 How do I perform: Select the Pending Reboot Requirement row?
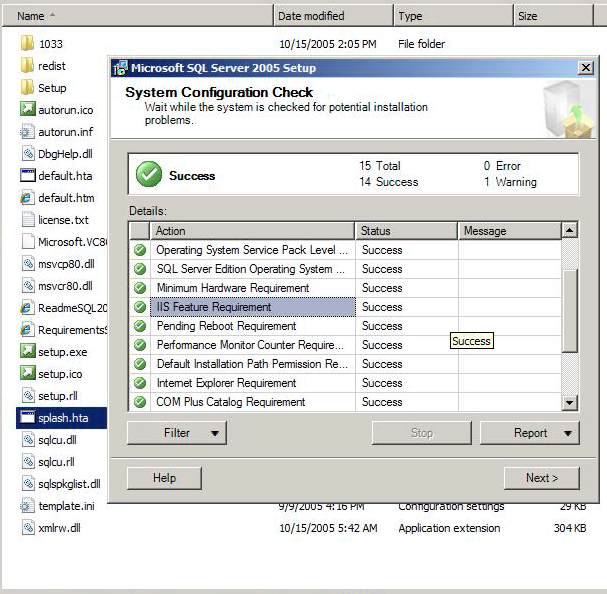(x=252, y=326)
